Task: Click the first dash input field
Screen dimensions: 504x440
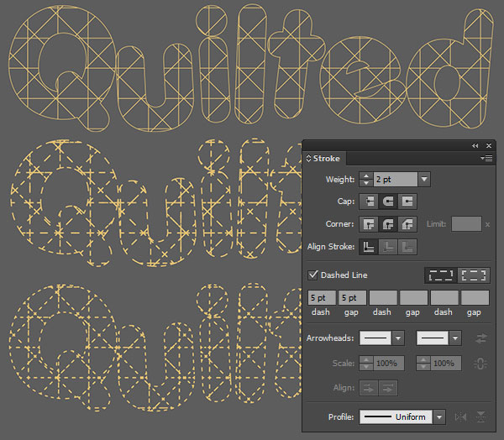Action: coord(322,297)
